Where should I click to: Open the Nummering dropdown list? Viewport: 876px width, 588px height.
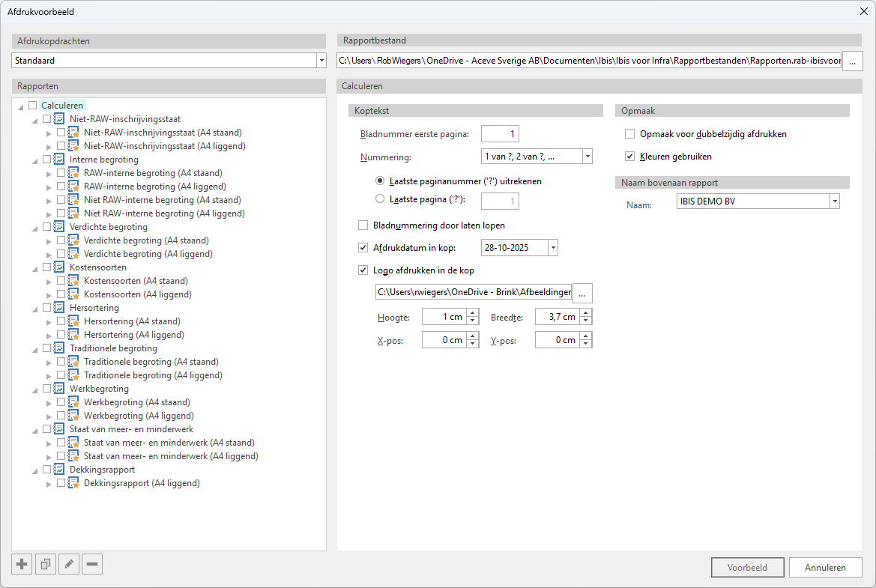pyautogui.click(x=587, y=157)
